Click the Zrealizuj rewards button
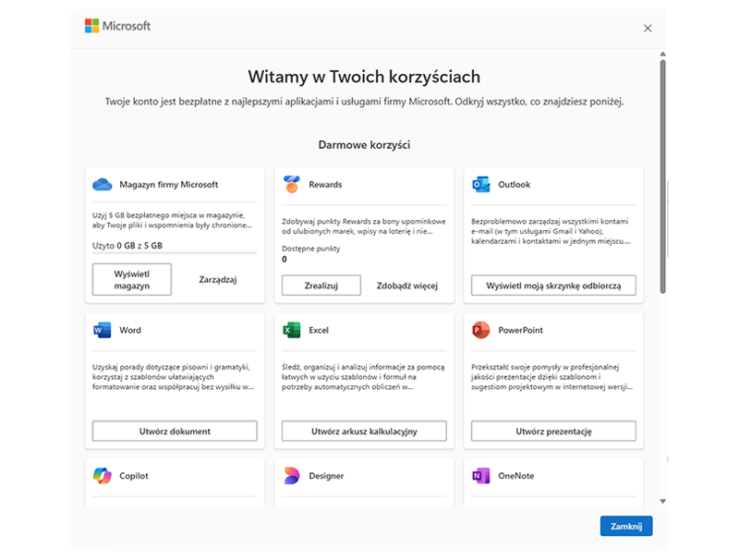 point(321,286)
